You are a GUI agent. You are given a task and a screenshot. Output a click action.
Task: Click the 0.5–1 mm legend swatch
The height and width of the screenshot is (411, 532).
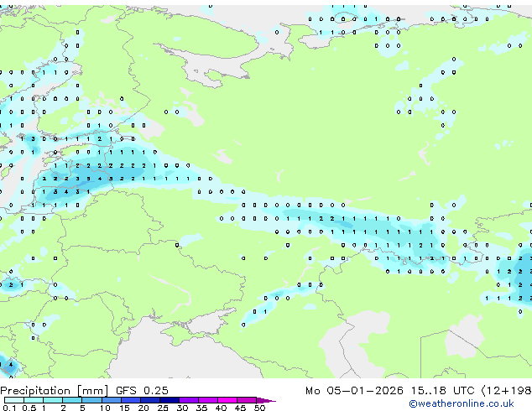(x=34, y=400)
